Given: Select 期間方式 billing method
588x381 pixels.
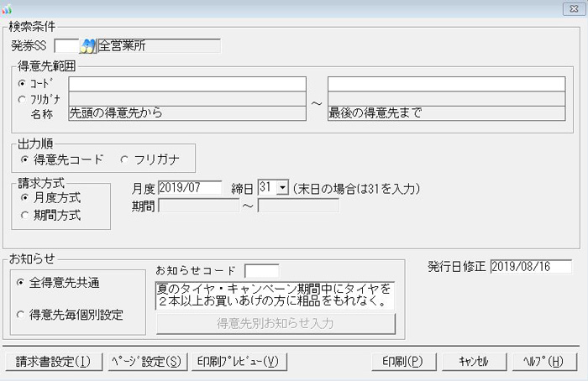Looking at the screenshot, I should (x=25, y=215).
